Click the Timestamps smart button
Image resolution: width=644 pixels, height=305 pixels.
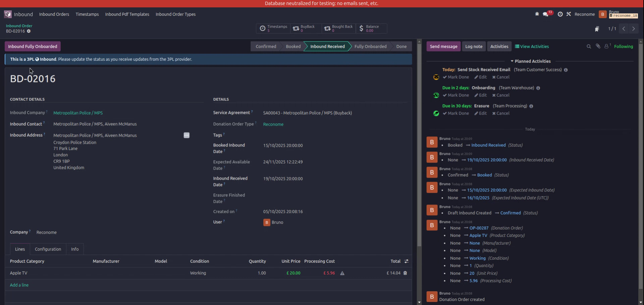[x=273, y=29]
